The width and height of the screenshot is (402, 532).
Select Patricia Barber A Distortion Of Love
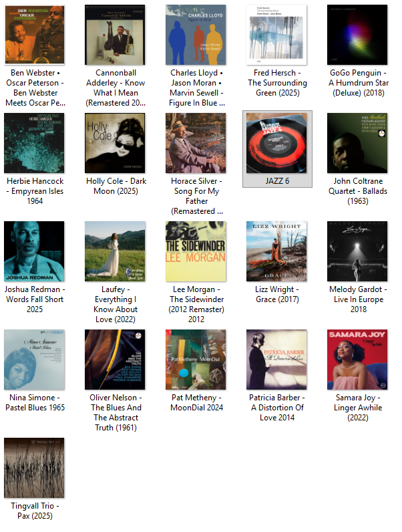coord(276,376)
